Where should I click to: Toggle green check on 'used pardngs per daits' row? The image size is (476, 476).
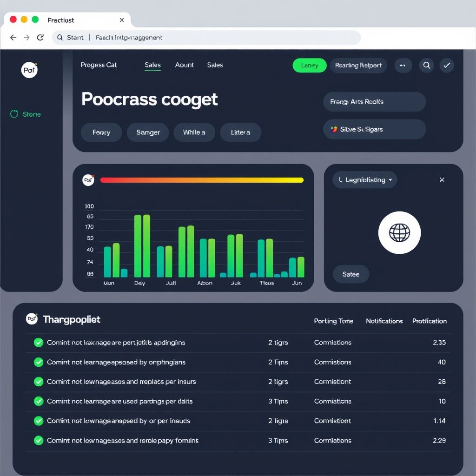(39, 401)
